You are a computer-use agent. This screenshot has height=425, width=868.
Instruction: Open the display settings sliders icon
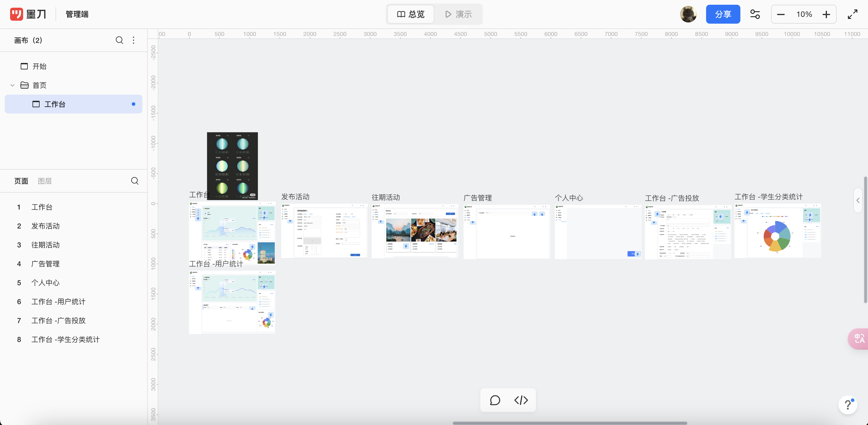[x=755, y=14]
